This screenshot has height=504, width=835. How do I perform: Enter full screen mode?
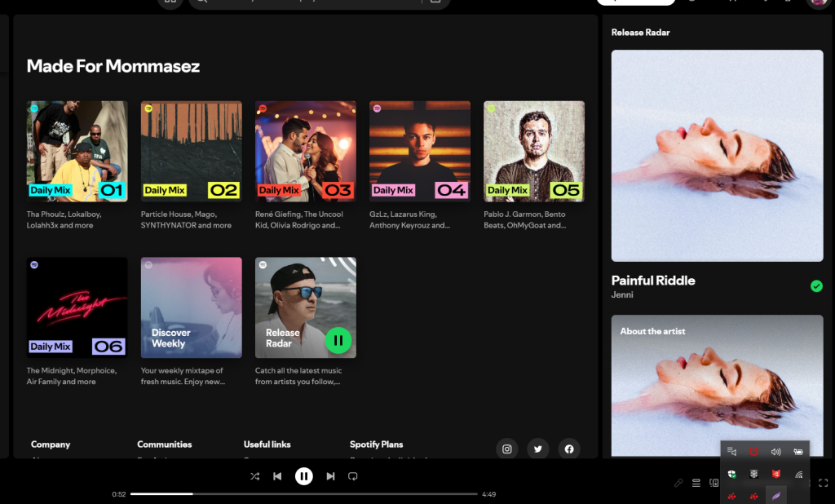[824, 483]
